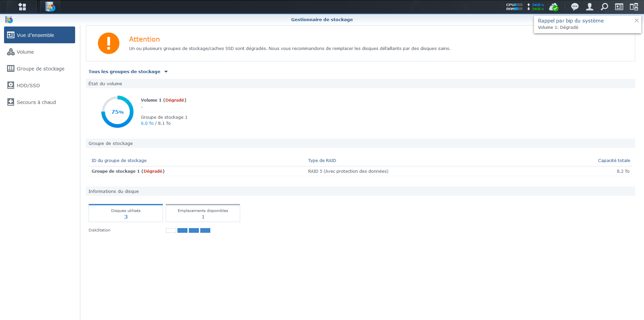Image resolution: width=644 pixels, height=320 pixels.
Task: Click the 6.0 To used capacity value
Action: coord(147,123)
